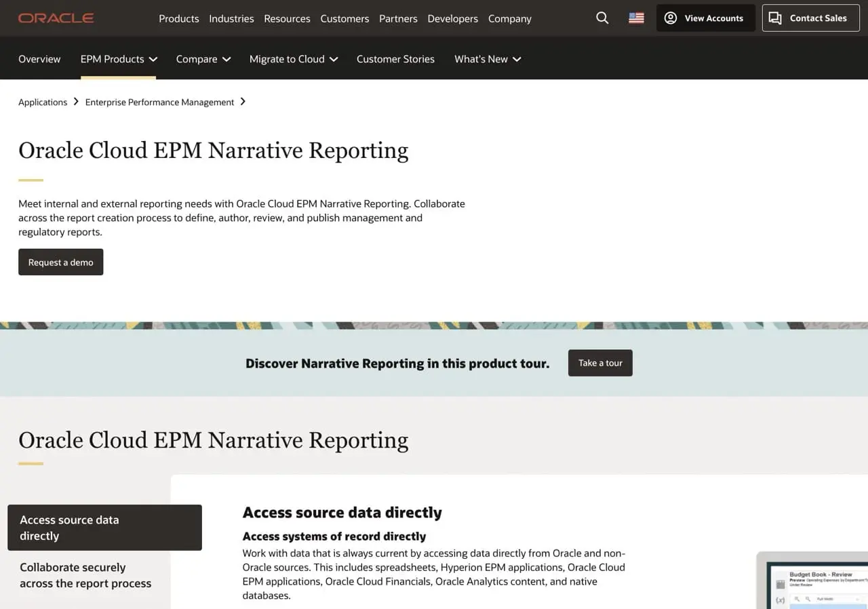Select the US flag country icon
This screenshot has height=609, width=868.
click(635, 18)
